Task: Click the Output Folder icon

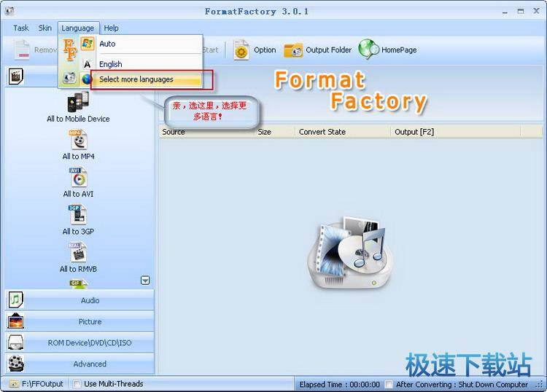Action: pos(292,50)
